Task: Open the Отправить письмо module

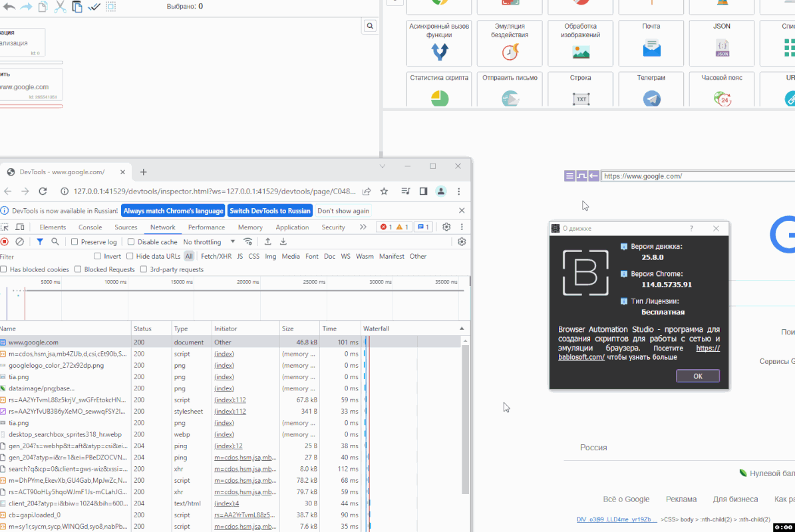Action: 510,90
